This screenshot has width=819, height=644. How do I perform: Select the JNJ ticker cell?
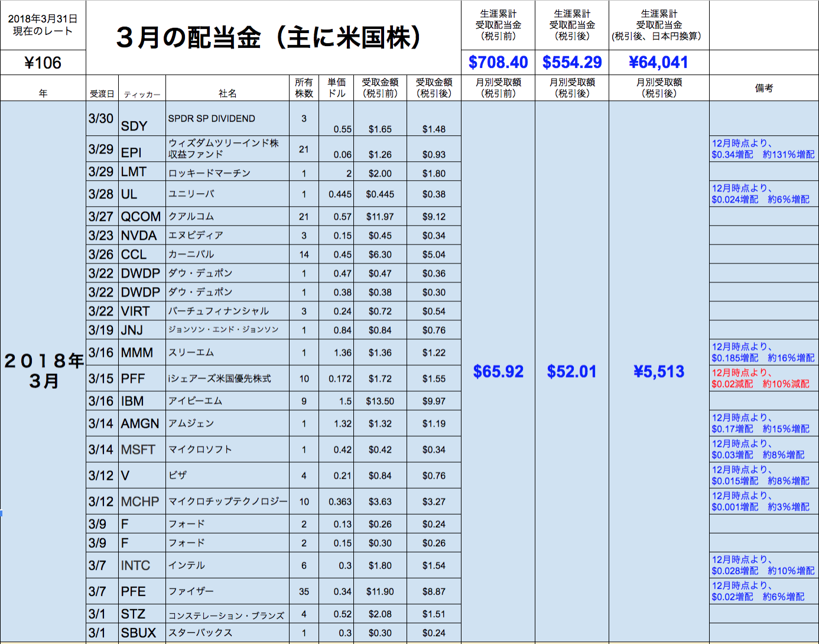[x=142, y=330]
